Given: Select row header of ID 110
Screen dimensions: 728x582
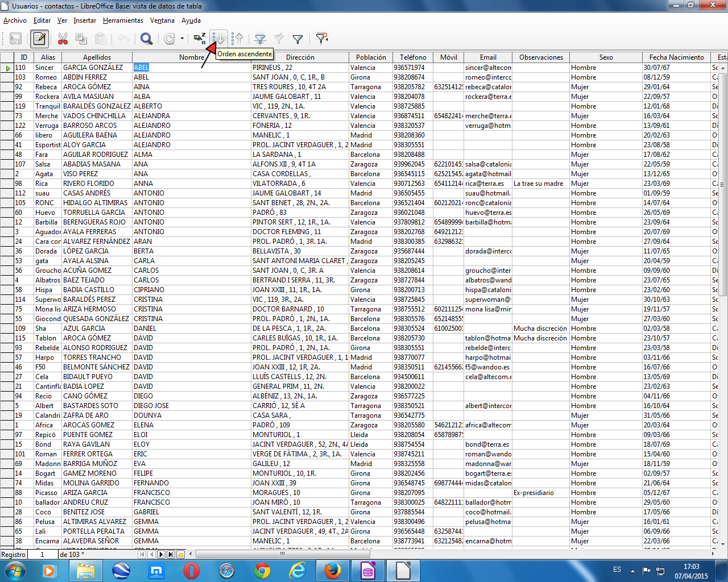Looking at the screenshot, I should [7, 68].
